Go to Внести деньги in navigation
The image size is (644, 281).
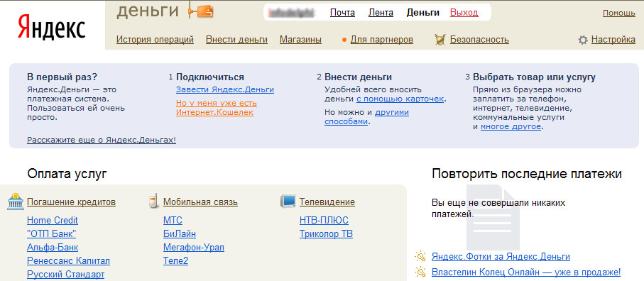[237, 40]
